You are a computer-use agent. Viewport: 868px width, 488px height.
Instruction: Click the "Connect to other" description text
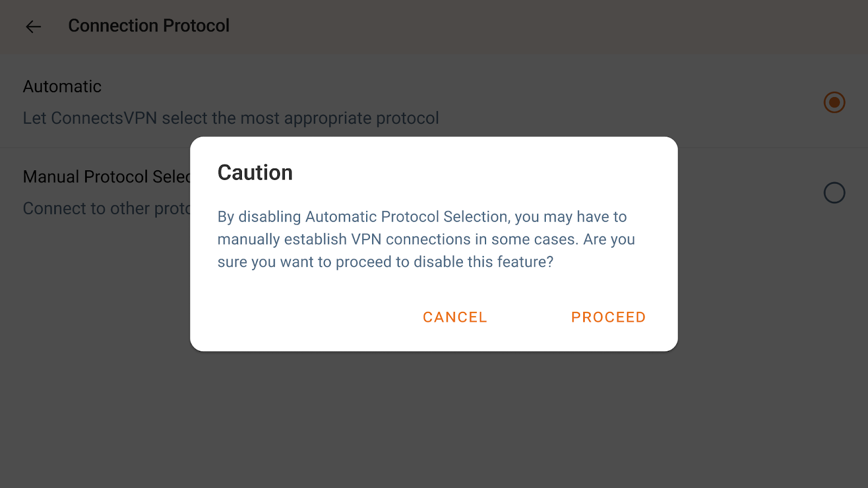(x=106, y=209)
